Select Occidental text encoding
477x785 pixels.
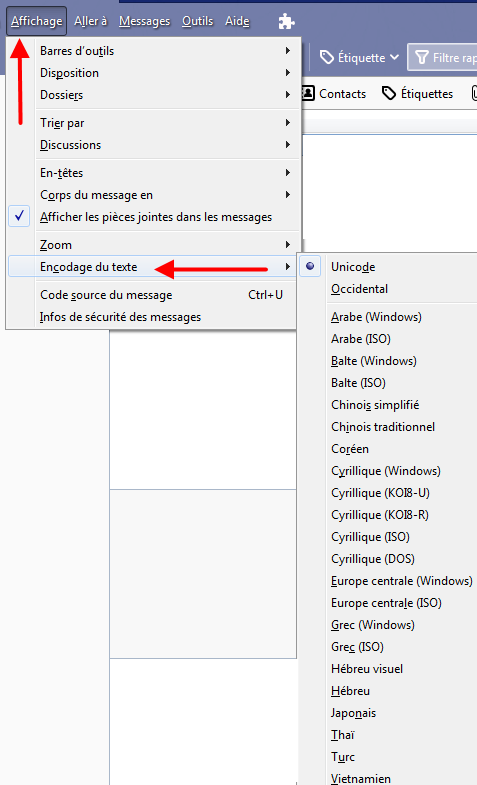(x=359, y=289)
